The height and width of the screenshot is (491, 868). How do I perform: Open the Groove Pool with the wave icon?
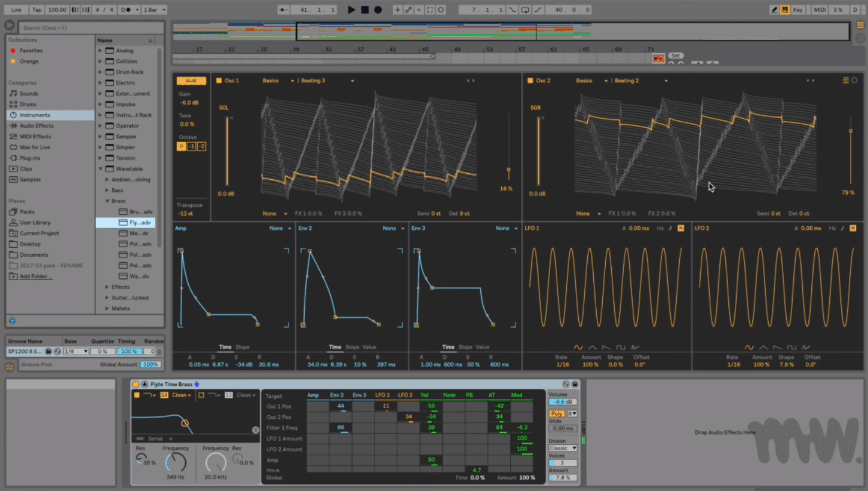click(x=8, y=364)
